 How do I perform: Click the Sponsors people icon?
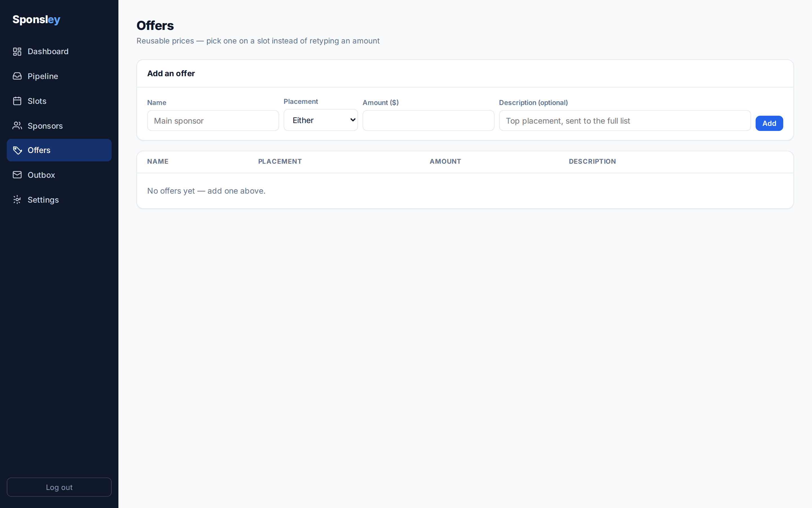(17, 126)
